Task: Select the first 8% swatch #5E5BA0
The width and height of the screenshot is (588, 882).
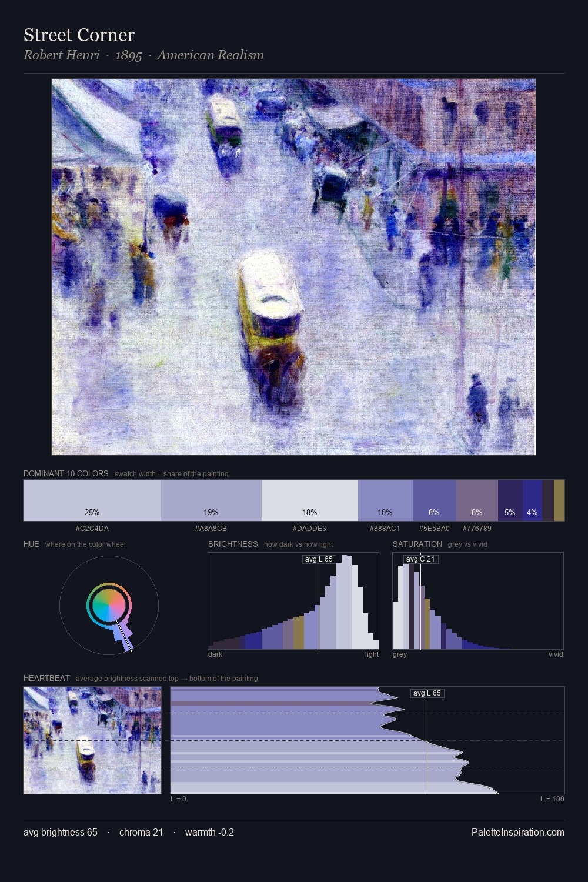Action: coord(435,500)
